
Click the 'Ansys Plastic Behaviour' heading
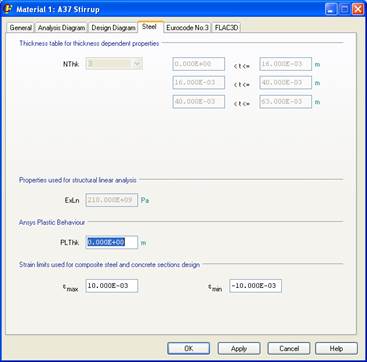point(52,222)
